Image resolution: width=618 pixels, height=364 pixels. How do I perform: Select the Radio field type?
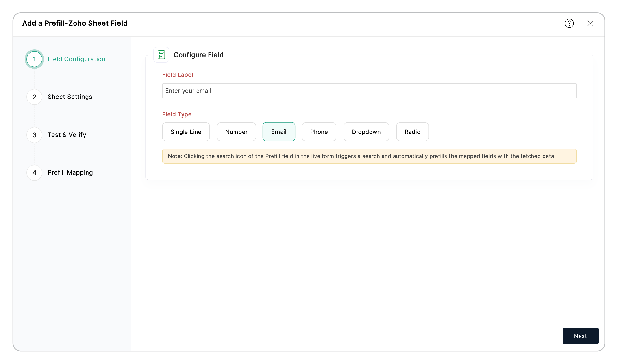(412, 132)
